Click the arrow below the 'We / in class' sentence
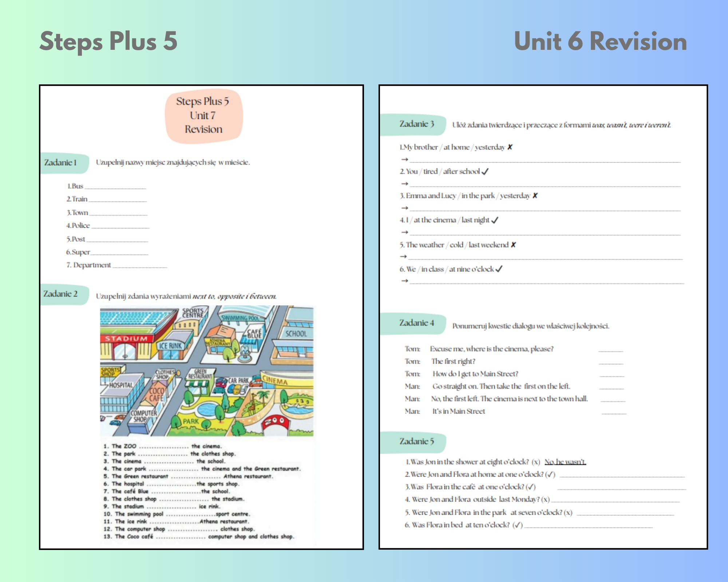Viewport: 728px width, 582px height. click(x=404, y=281)
